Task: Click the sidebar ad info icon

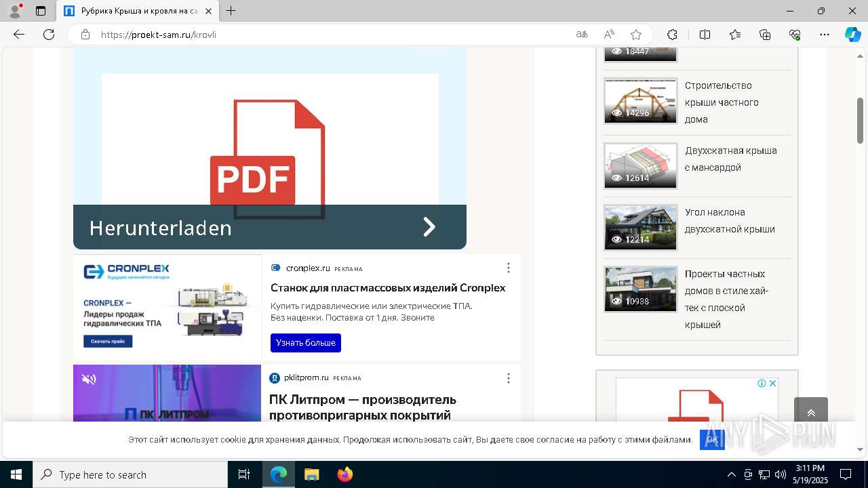Action: (762, 384)
